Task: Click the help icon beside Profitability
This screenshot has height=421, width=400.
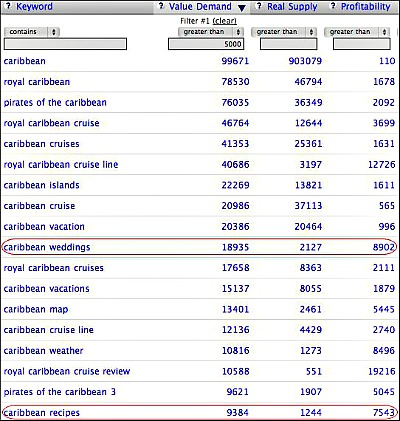Action: [333, 6]
